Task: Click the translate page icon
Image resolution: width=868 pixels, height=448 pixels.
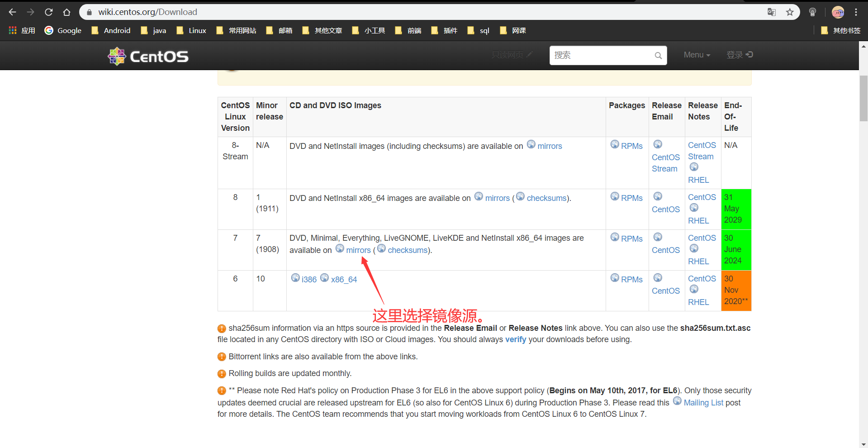Action: 772,12
